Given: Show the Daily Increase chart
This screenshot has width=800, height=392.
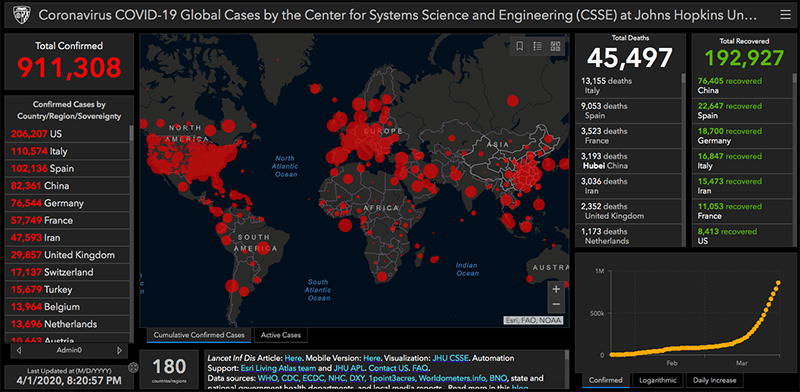Looking at the screenshot, I should click(714, 380).
